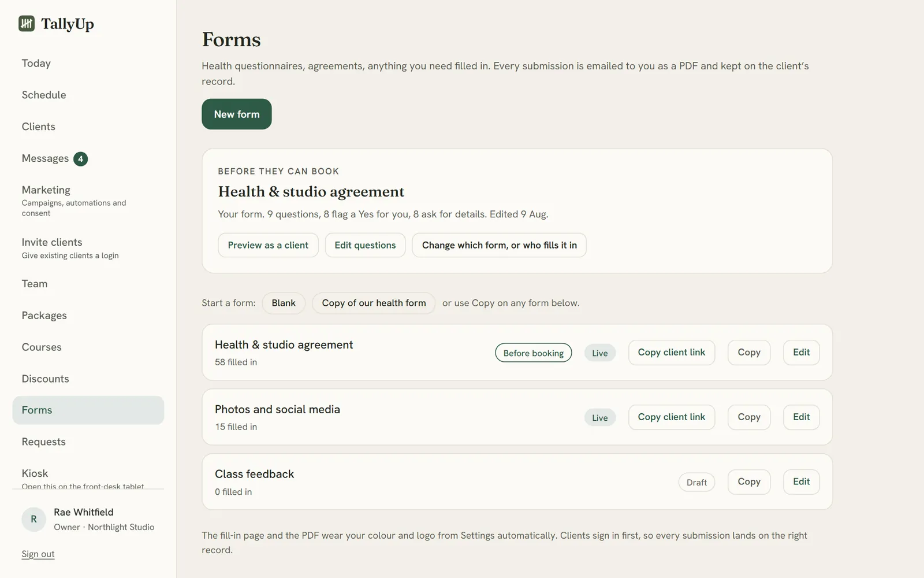
Task: Click the Draft status on Class feedback
Action: [x=696, y=483]
